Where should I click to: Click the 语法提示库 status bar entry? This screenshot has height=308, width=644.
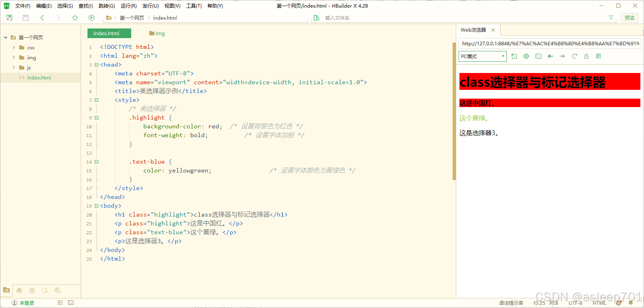[x=511, y=303]
